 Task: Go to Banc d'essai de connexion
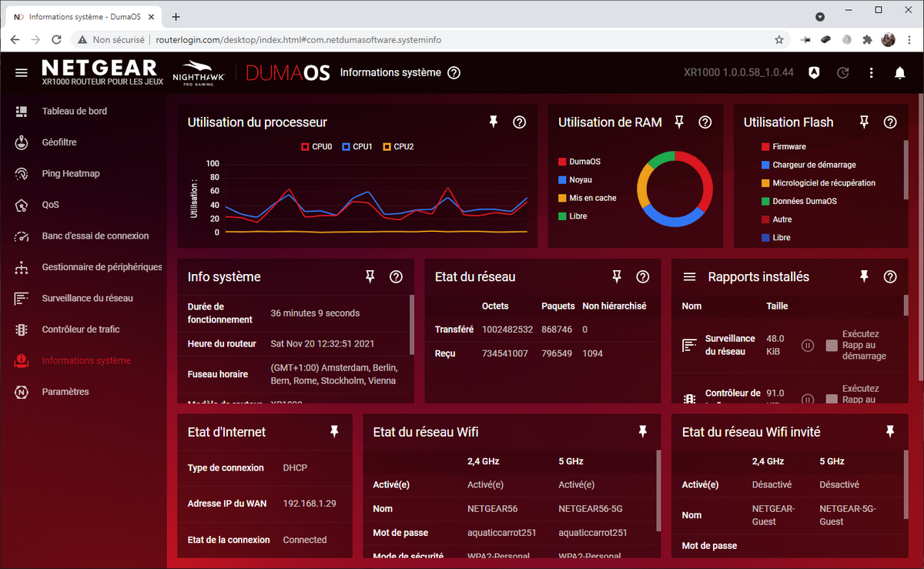click(x=95, y=236)
